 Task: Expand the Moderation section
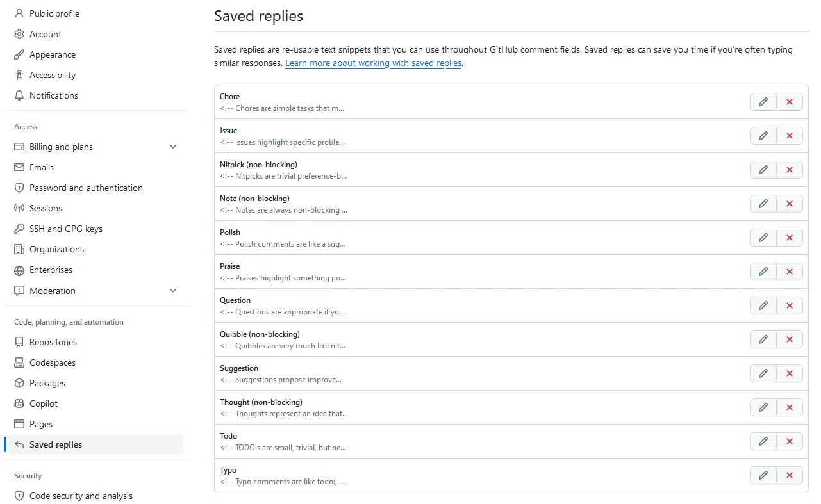tap(172, 291)
